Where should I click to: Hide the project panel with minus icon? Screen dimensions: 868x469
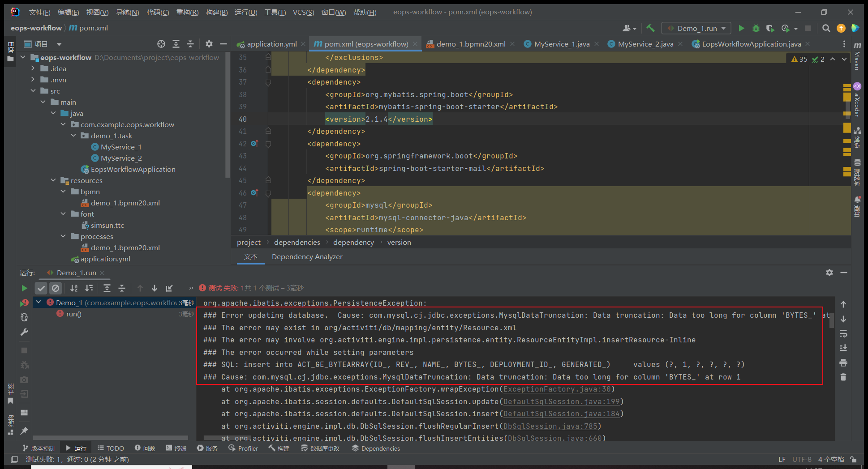[223, 44]
